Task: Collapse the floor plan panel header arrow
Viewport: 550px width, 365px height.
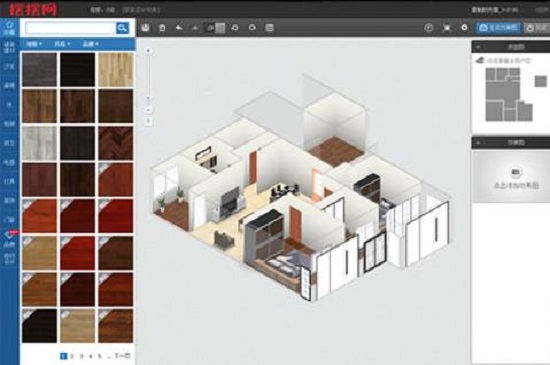Action: coord(478,47)
